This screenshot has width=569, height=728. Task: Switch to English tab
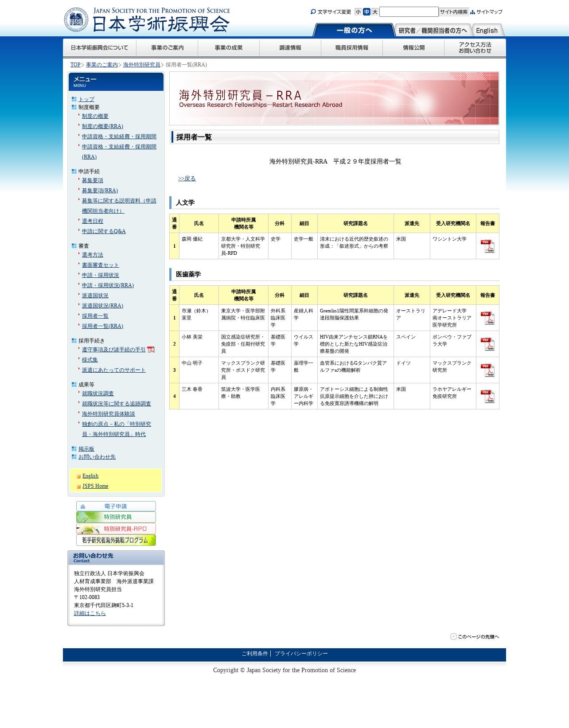[487, 30]
